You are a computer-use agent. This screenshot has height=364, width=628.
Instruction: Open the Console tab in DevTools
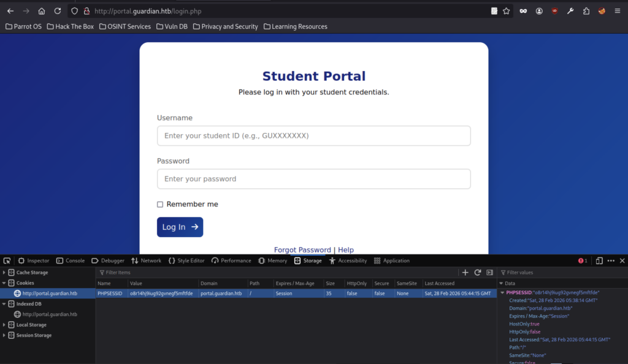[70, 260]
